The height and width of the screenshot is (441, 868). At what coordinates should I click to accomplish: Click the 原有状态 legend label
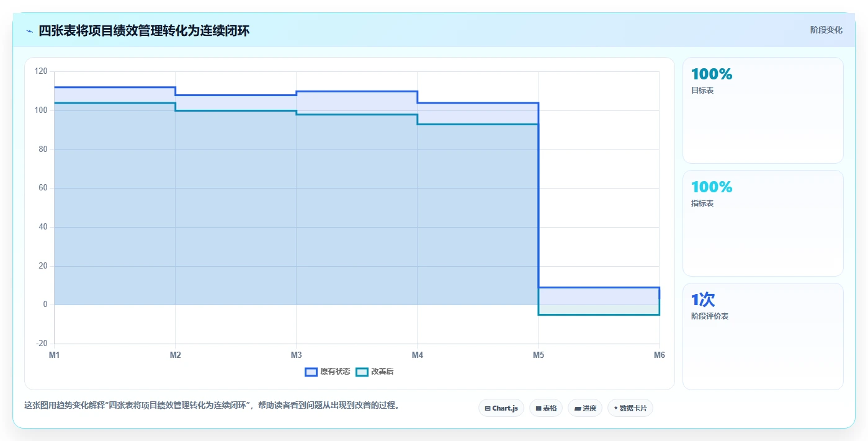point(335,372)
